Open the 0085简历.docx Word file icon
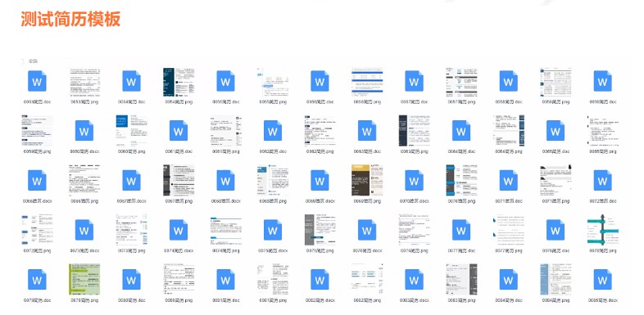644x315 pixels. click(602, 280)
